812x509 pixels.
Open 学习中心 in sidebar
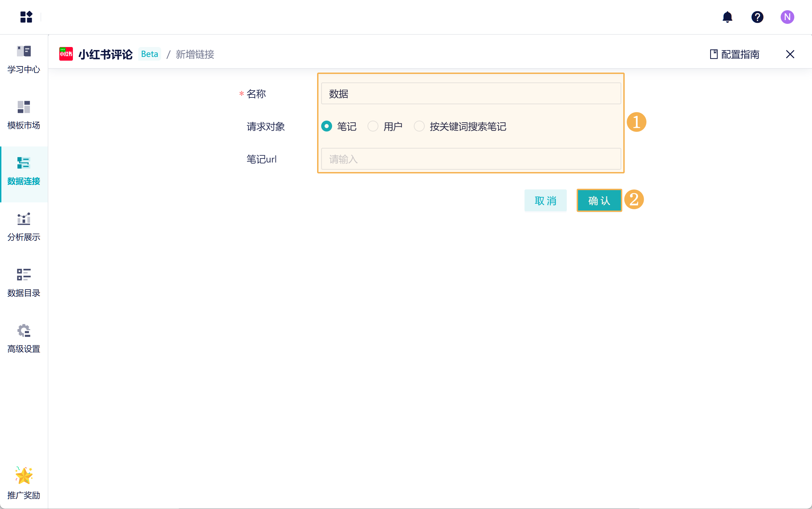24,60
